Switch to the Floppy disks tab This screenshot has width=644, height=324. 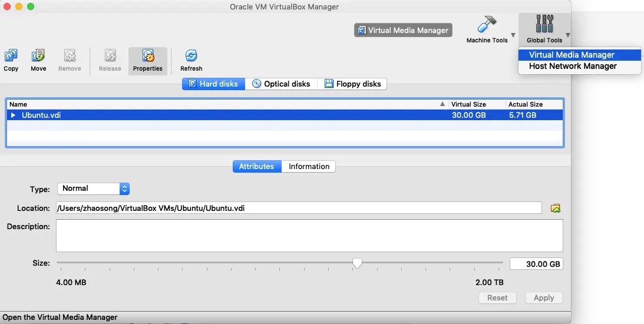[x=352, y=84]
